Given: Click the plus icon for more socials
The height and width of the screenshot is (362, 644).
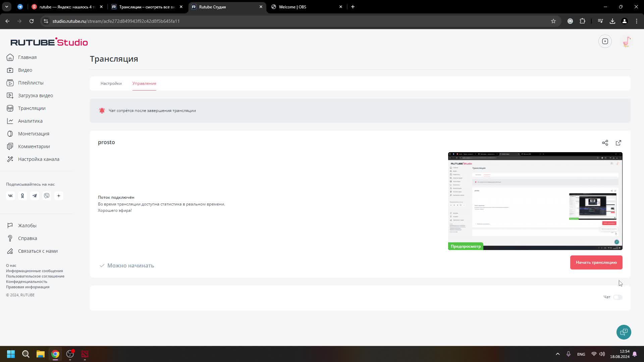Looking at the screenshot, I should tap(59, 196).
